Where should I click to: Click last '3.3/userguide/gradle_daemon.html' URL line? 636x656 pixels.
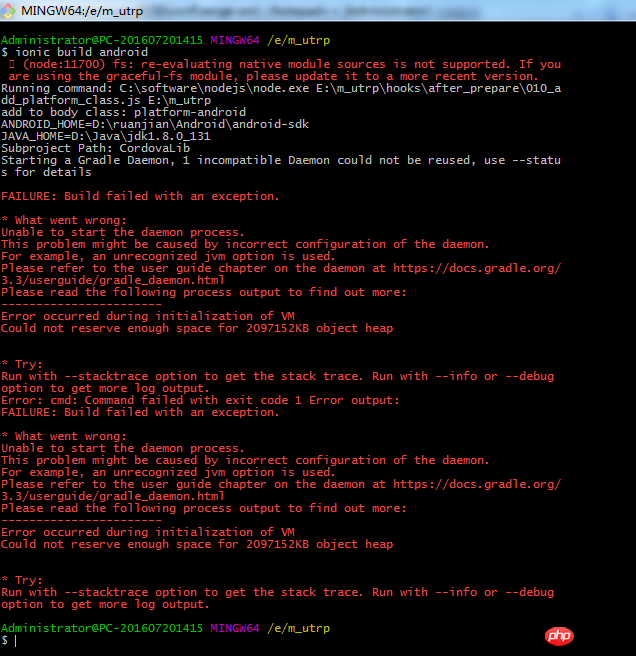[x=113, y=496]
